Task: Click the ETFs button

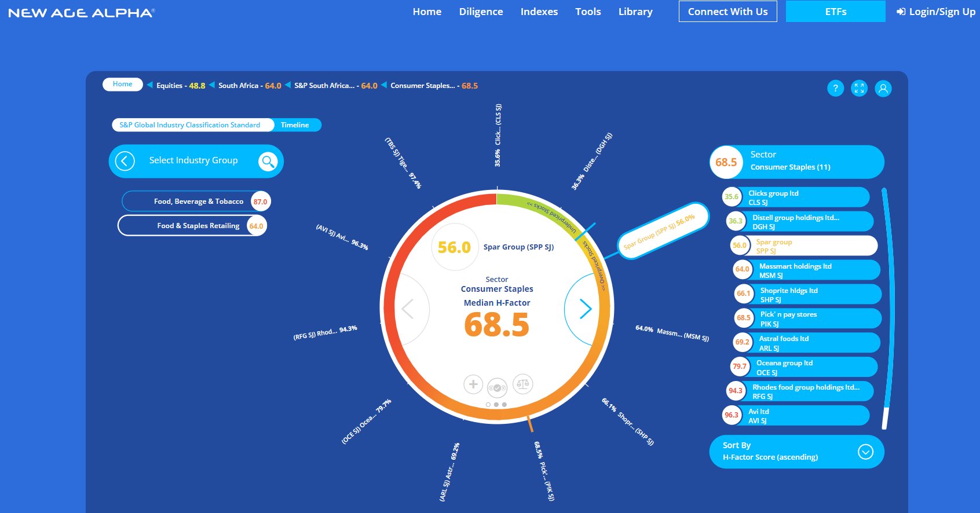Action: [835, 12]
